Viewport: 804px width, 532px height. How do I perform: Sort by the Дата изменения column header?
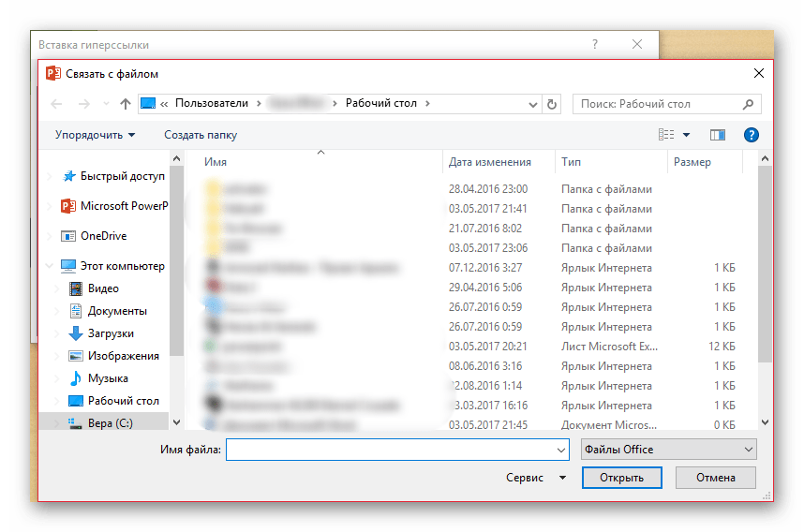point(490,162)
